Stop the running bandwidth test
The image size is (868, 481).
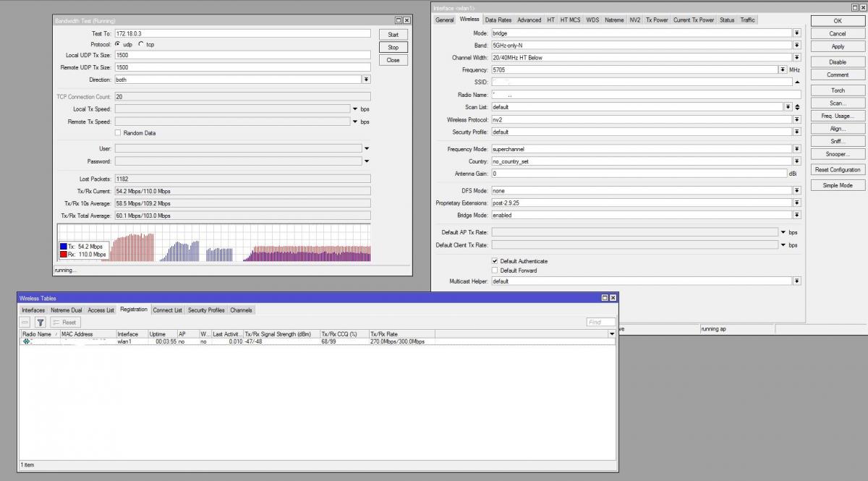[393, 48]
